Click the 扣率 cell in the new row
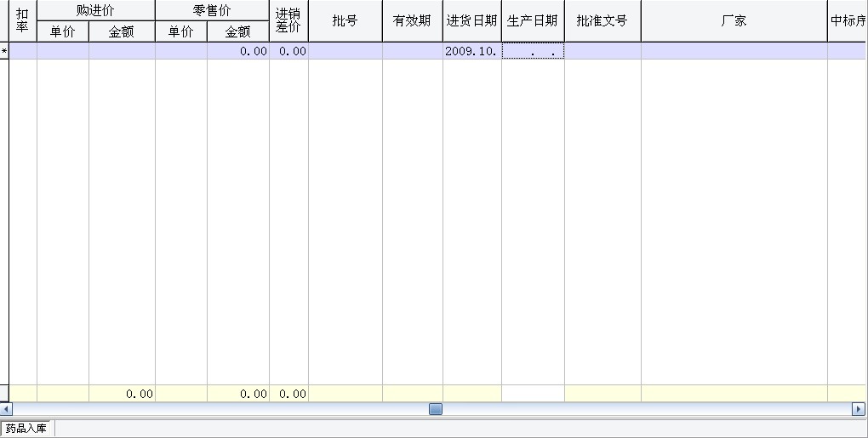 coord(23,51)
